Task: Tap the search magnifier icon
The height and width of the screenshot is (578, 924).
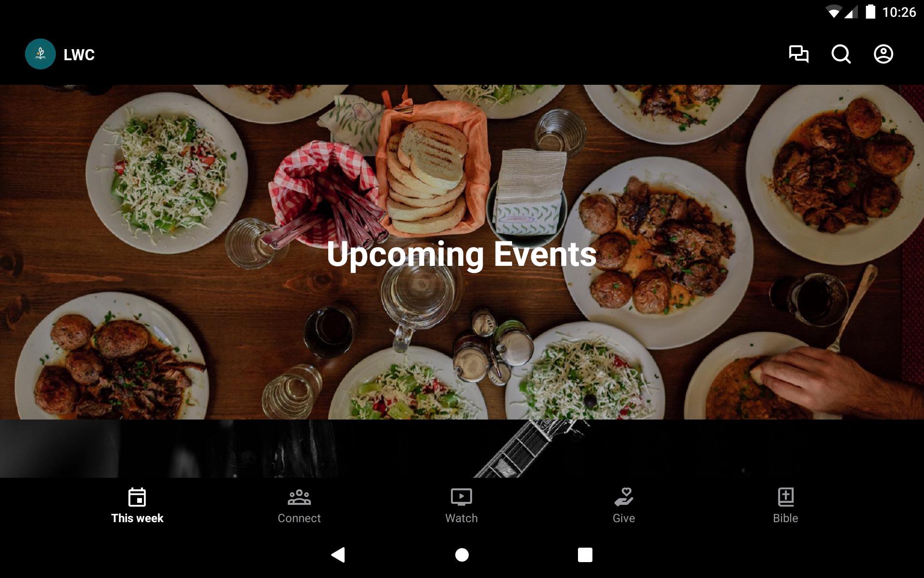Action: 841,54
